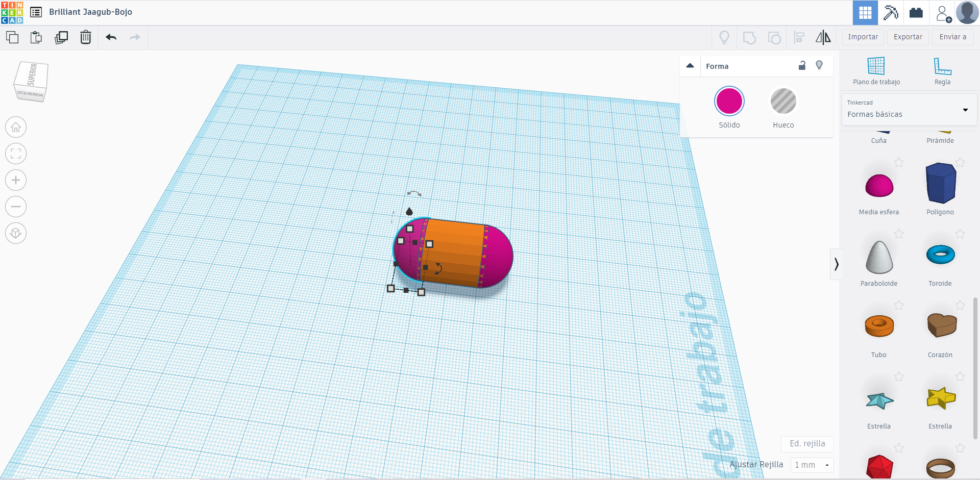
Task: Set shape to Hueco (hole)
Action: point(783,101)
